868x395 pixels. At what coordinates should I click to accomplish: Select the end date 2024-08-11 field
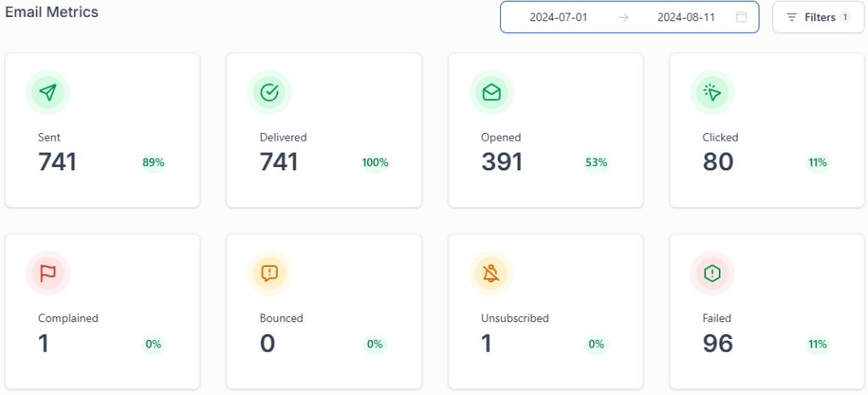pos(687,17)
